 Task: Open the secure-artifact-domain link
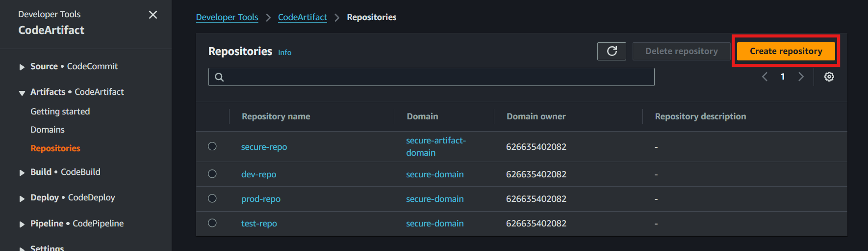tap(436, 146)
